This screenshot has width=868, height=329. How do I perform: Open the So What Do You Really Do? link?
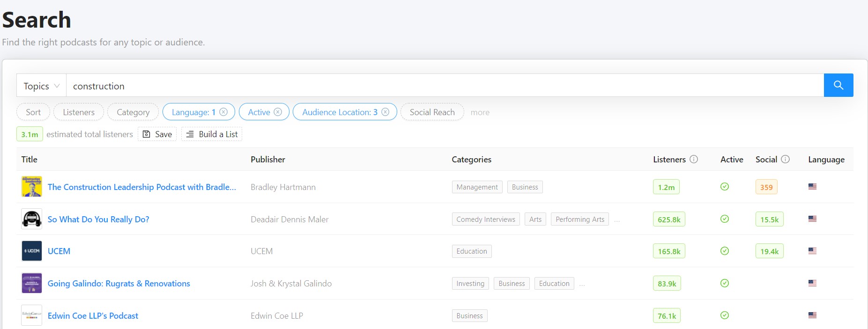point(98,219)
